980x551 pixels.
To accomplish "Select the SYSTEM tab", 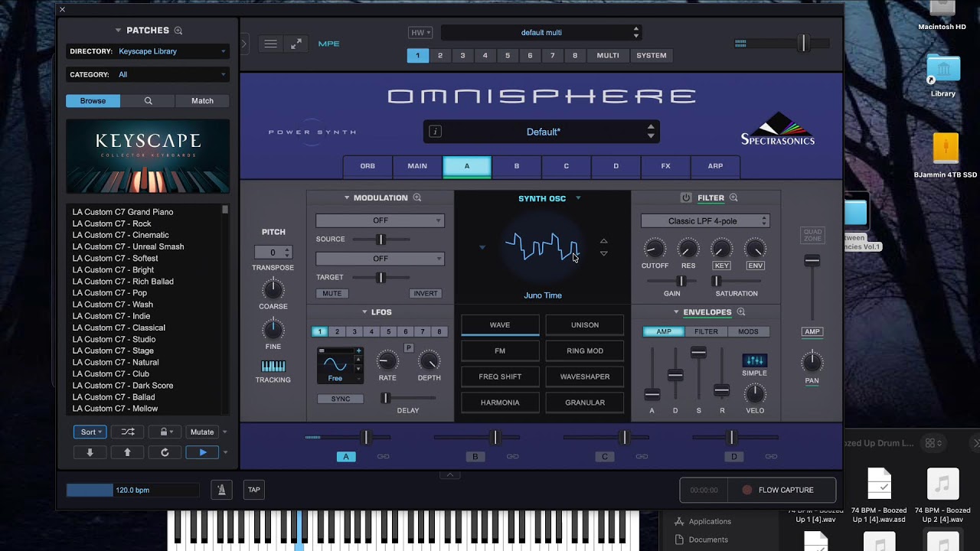I will (652, 56).
